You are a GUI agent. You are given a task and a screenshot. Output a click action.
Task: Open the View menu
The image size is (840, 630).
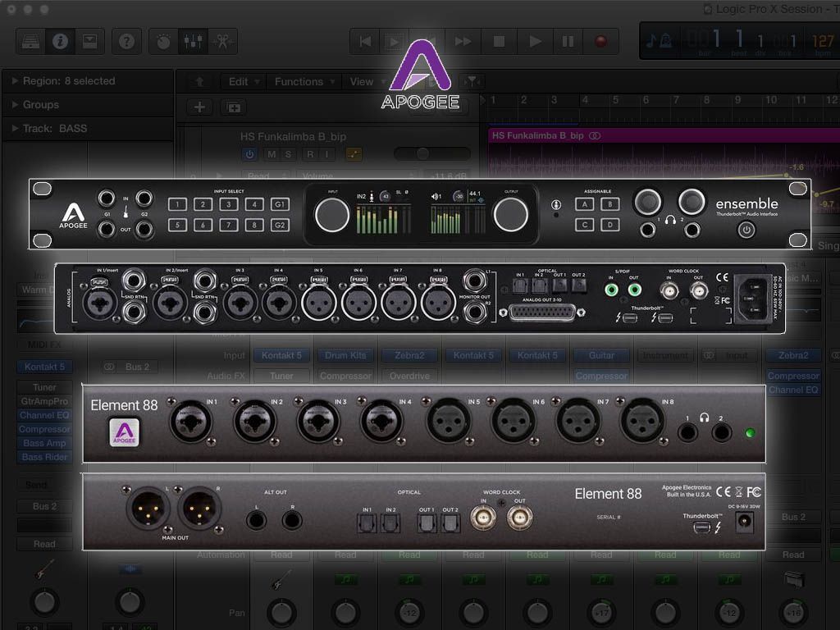366,81
